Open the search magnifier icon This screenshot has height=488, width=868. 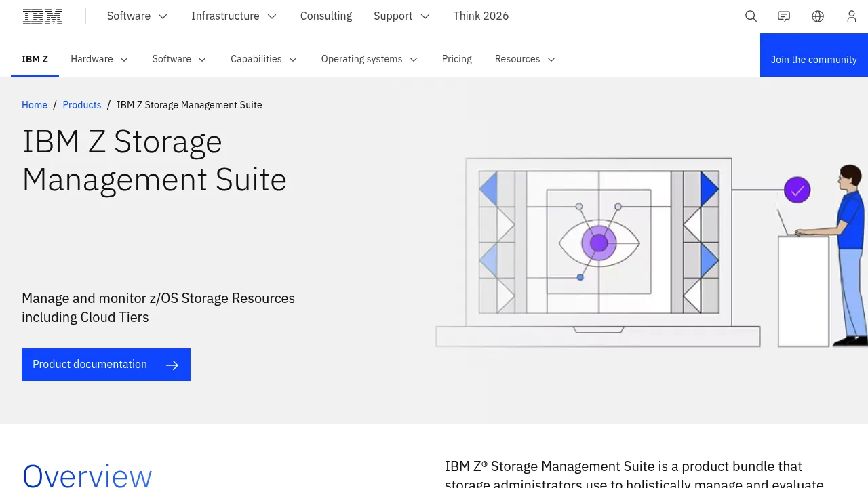751,16
